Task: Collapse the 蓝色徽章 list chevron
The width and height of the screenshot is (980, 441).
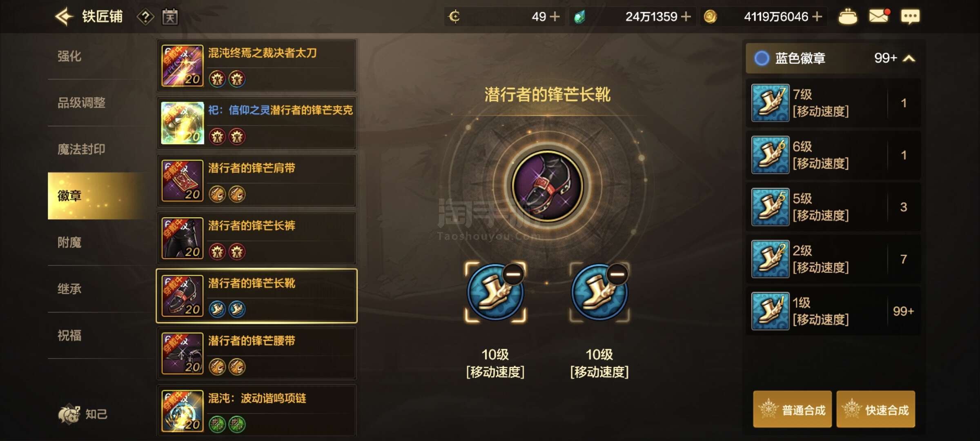Action: click(x=909, y=58)
